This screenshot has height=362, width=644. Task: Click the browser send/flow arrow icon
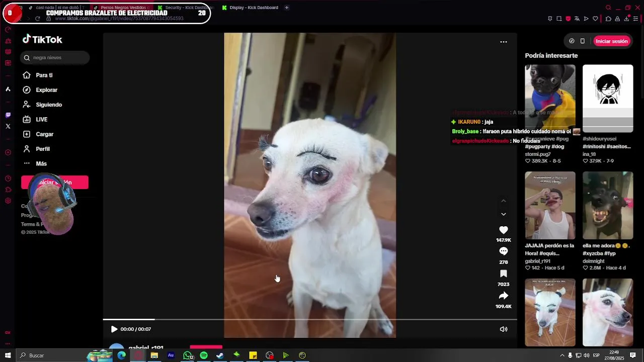pyautogui.click(x=586, y=19)
